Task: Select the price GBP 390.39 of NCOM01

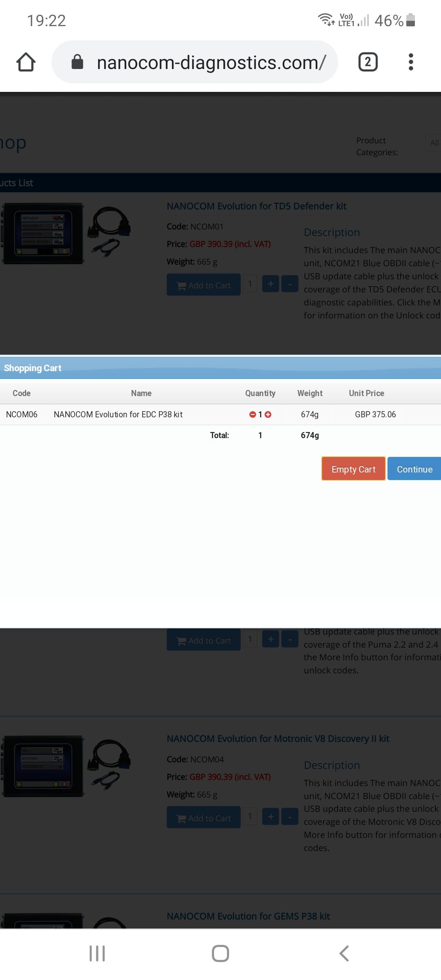Action: point(230,244)
